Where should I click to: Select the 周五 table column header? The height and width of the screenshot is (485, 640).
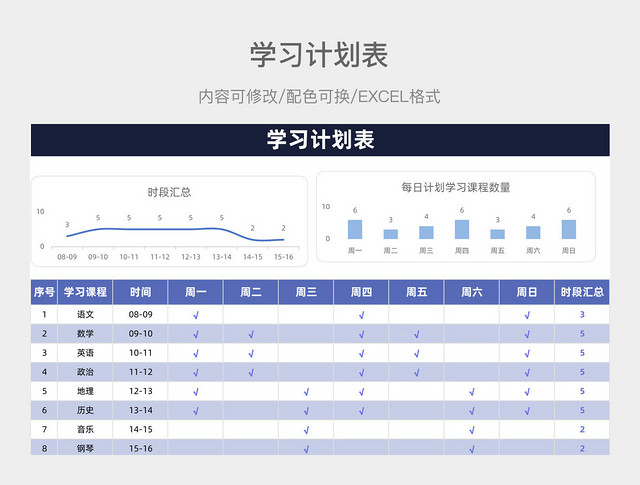click(416, 292)
